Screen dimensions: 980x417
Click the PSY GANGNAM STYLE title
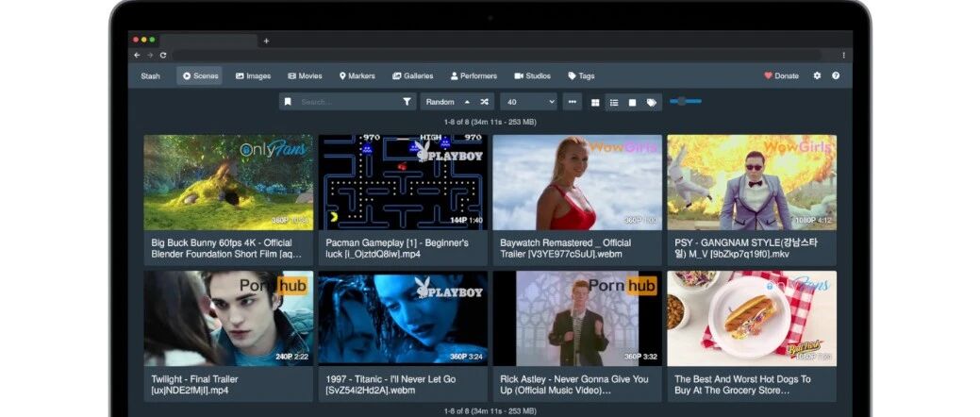[746, 248]
